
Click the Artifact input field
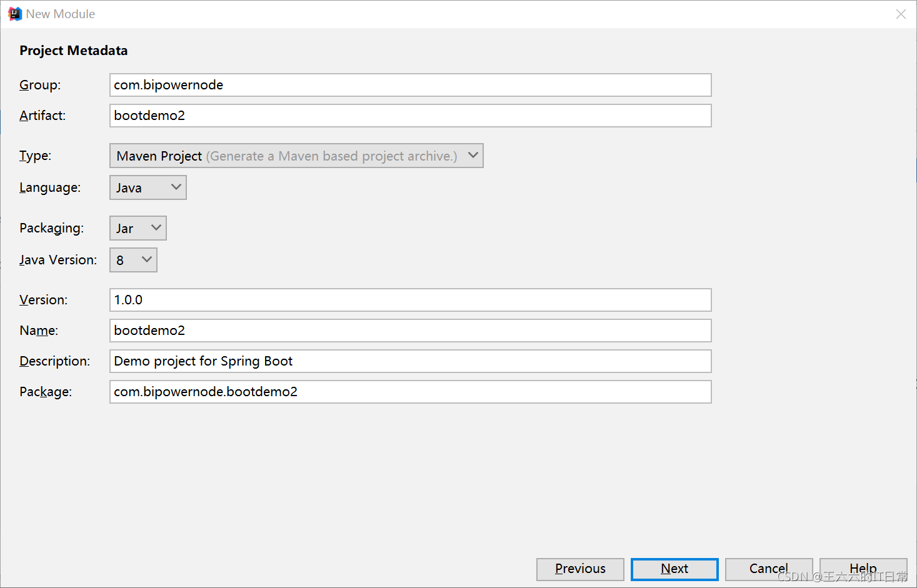(411, 116)
